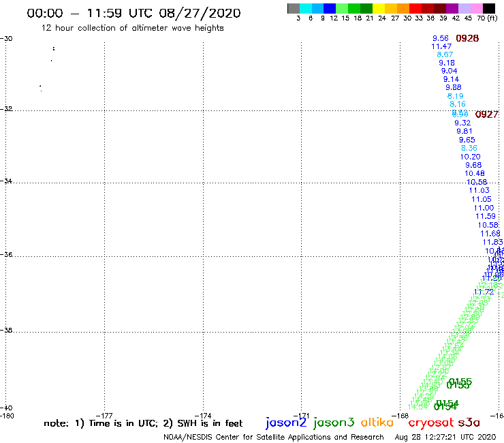Click the -34 latitude axis label
Screen dimensions: 504x443
pos(6,181)
